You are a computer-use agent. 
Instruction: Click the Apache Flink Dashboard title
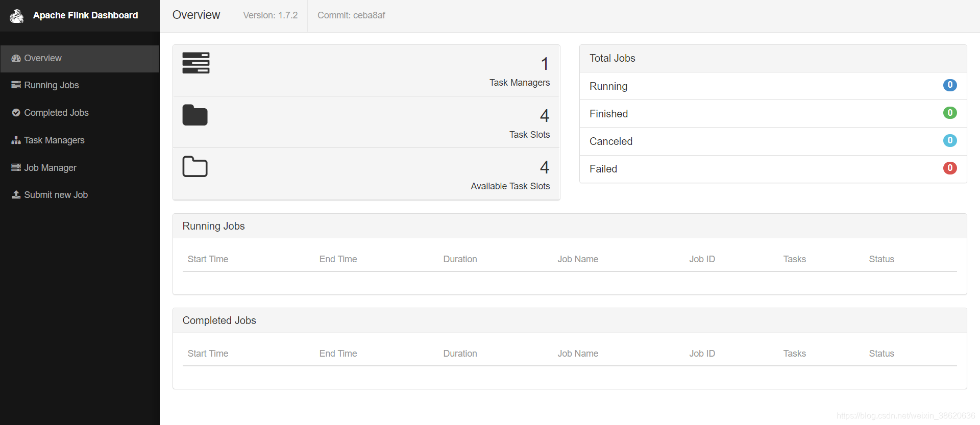coord(86,15)
